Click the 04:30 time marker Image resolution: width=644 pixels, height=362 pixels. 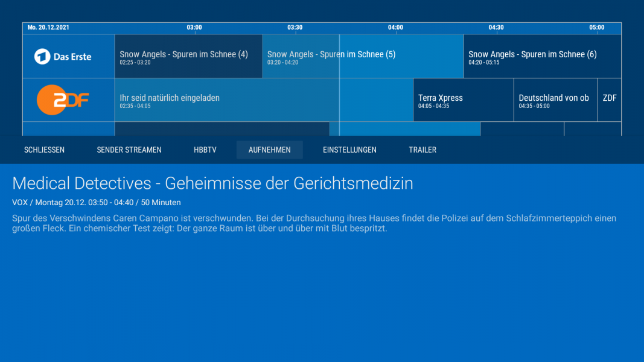(x=496, y=28)
